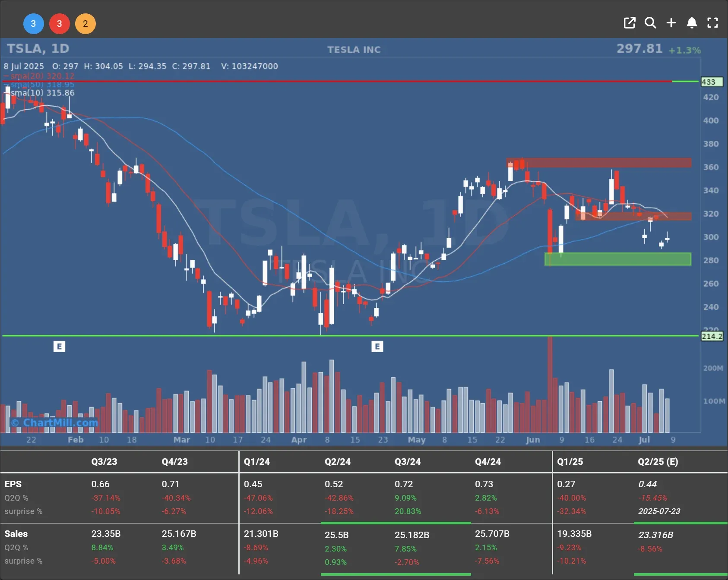
Task: Click the TESLA INC company name
Action: (354, 50)
